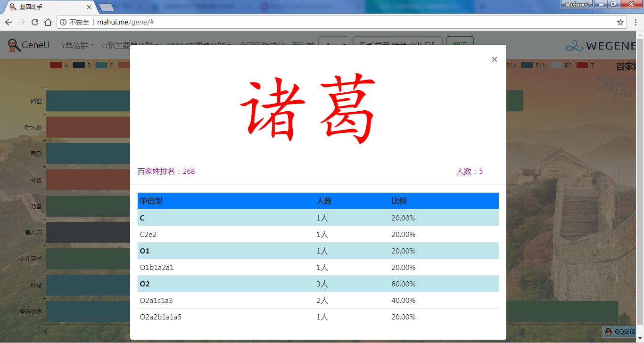Viewport: 644px width, 343px height.
Task: Click the WEGENE logo
Action: 602,46
